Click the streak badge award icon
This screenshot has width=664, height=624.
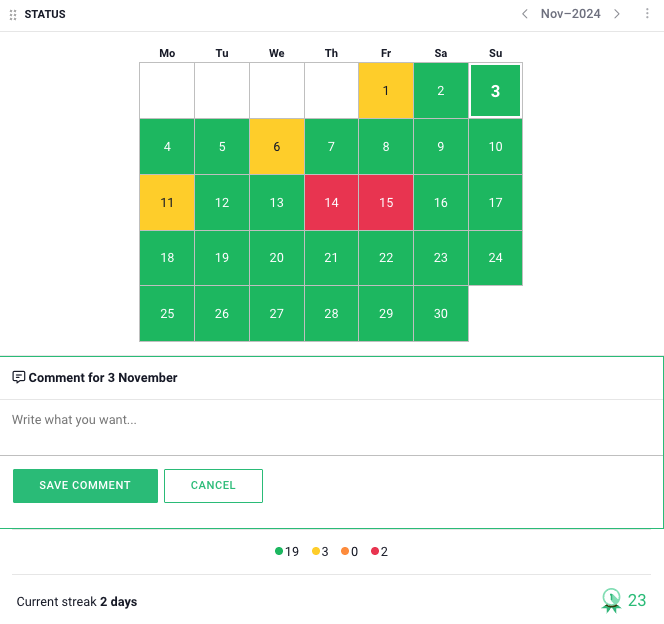[x=611, y=600]
